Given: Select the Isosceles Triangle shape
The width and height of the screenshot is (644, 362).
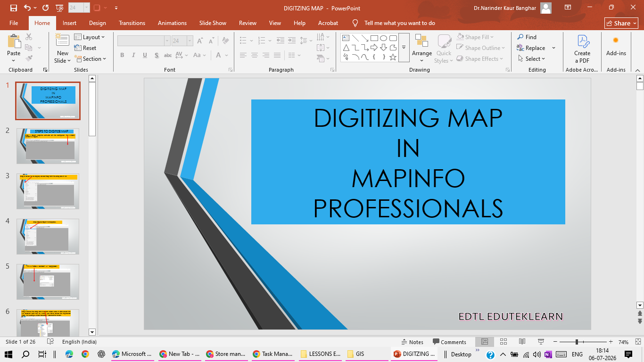Looking at the screenshot, I should pyautogui.click(x=346, y=48).
